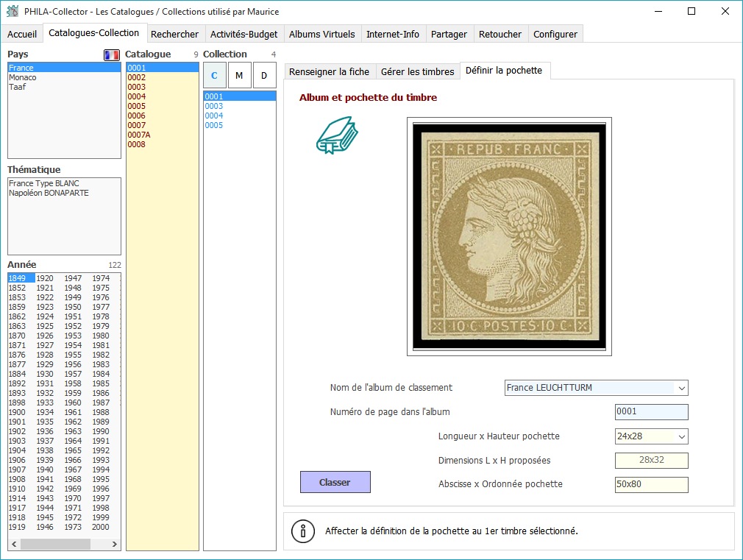Select catalogue entry 0006
The height and width of the screenshot is (560, 743).
[x=162, y=116]
